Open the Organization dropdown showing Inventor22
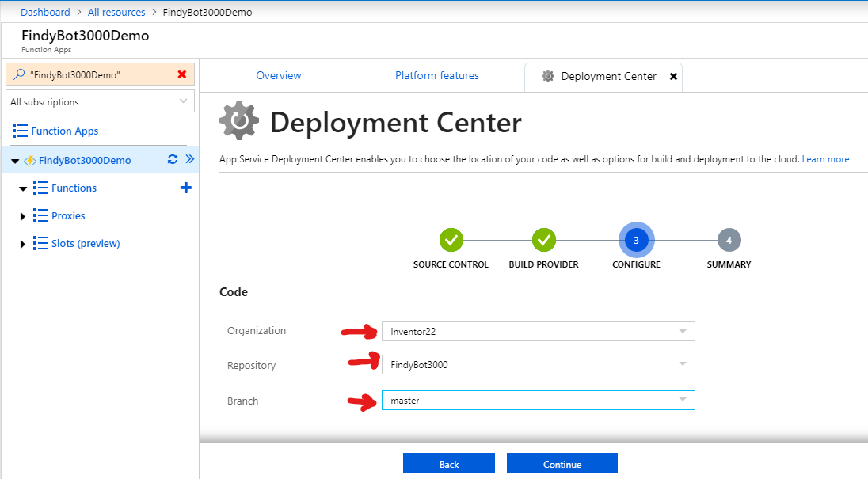Viewport: 868px width, 479px height. point(538,331)
